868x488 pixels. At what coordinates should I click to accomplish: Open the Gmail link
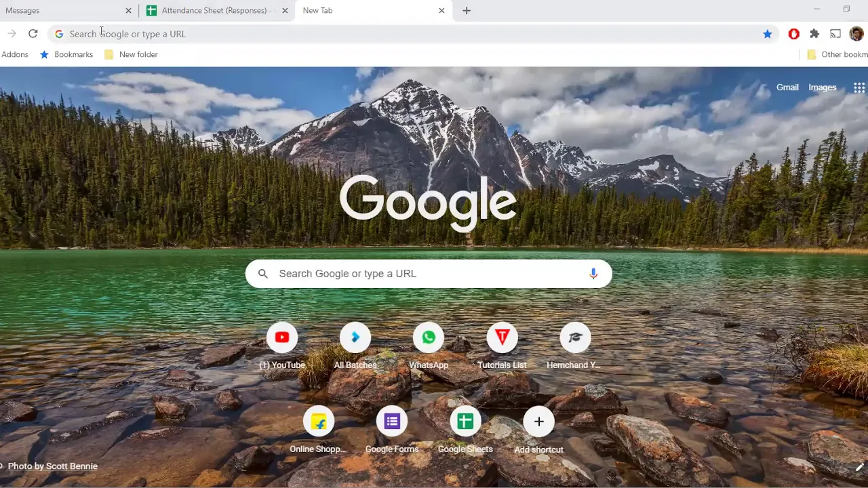(x=787, y=87)
